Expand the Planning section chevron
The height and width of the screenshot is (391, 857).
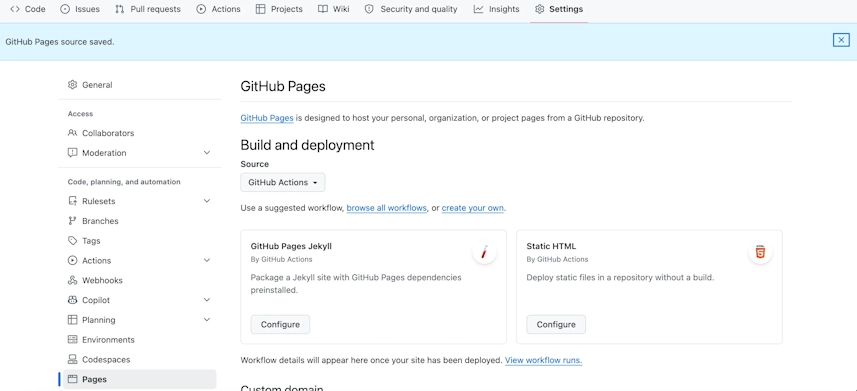207,319
